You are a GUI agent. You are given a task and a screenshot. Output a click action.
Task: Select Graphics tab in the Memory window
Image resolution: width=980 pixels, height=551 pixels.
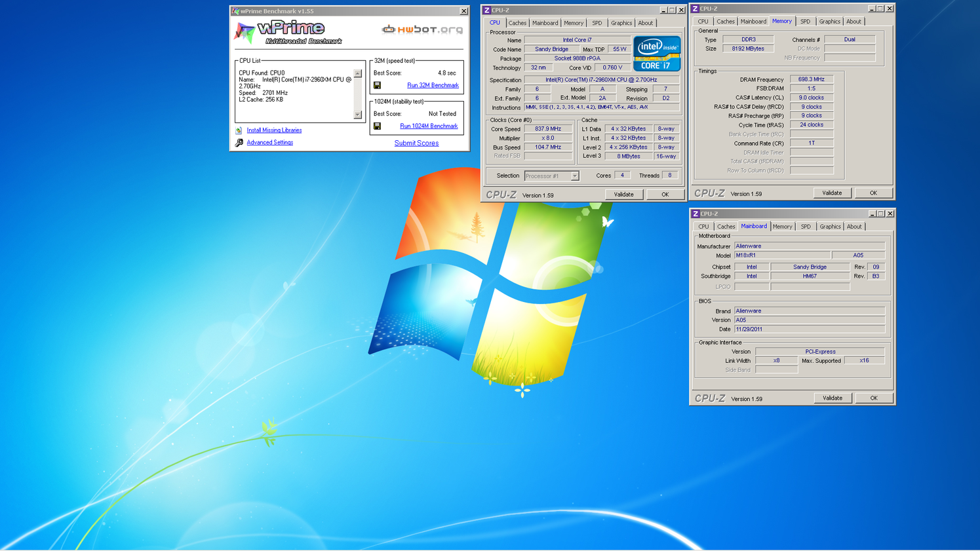829,22
